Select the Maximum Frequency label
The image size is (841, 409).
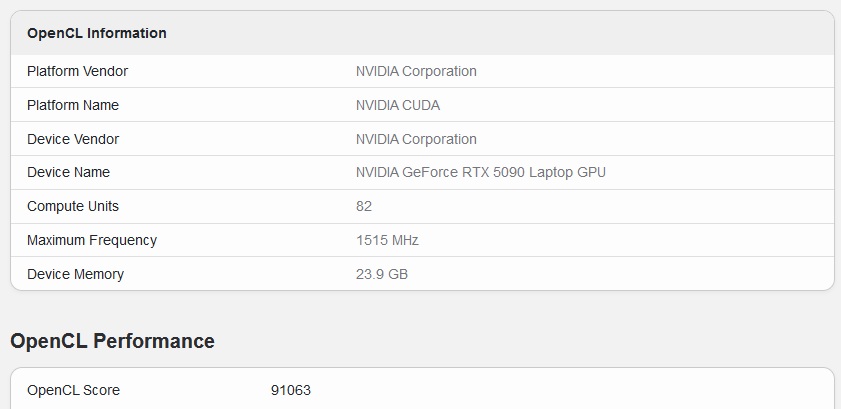(x=92, y=240)
